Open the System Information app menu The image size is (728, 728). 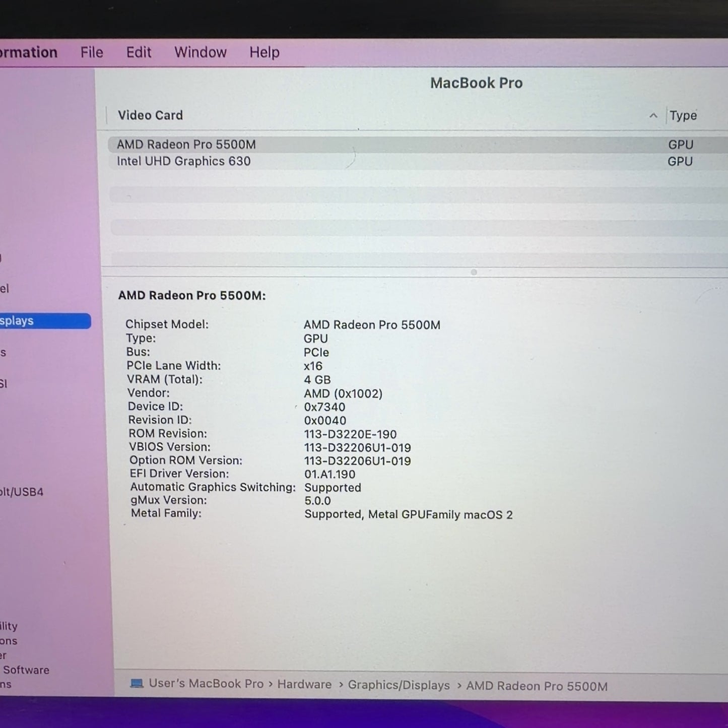(29, 52)
